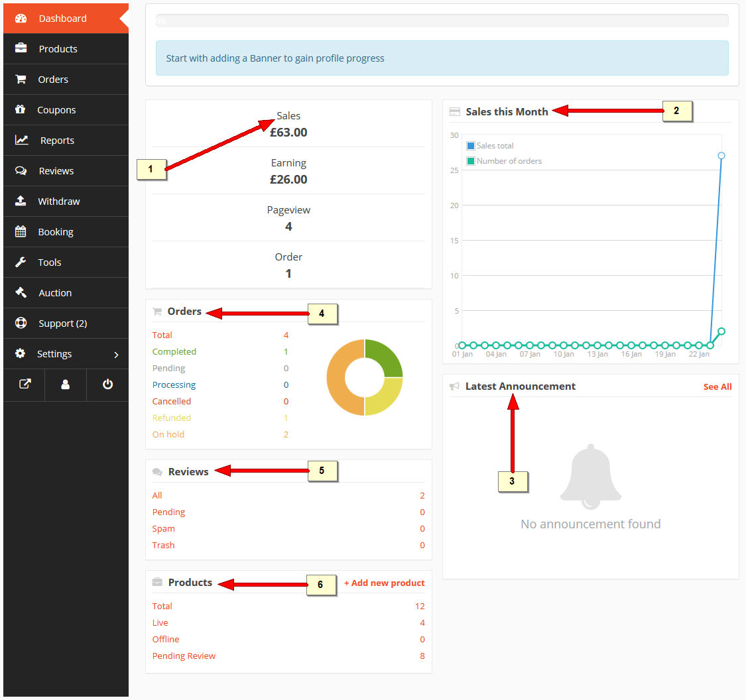Screen dimensions: 746x700
Task: Click the Dashboard palette icon in sidebar
Action: 21,18
